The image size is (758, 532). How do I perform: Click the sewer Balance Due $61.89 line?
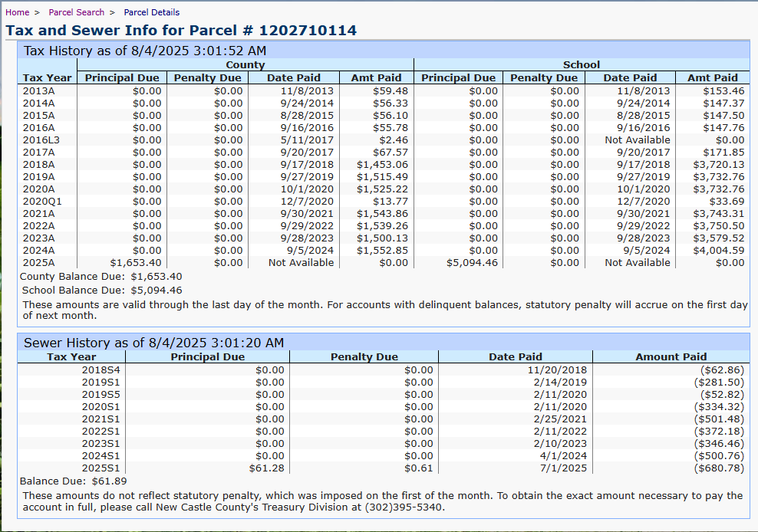click(x=73, y=481)
